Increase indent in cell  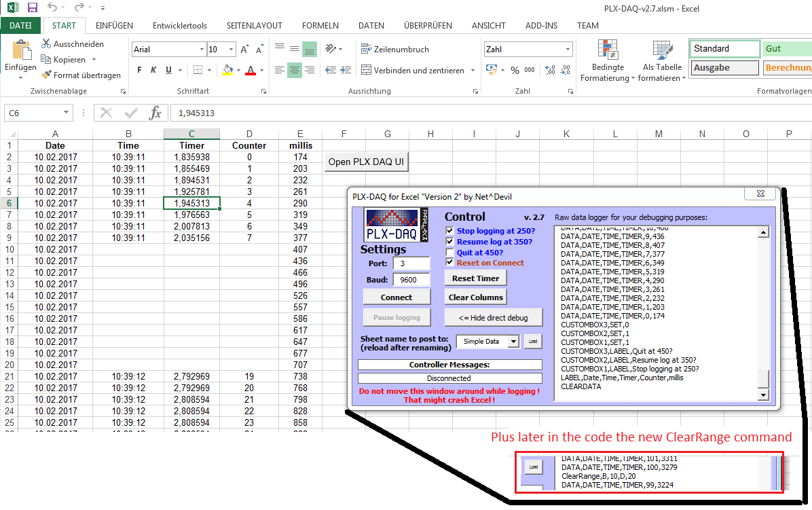[346, 70]
